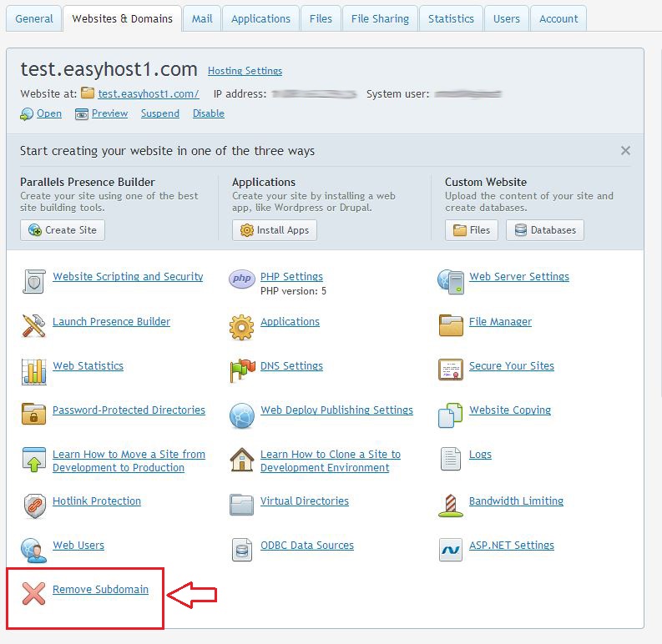The width and height of the screenshot is (662, 644).
Task: Click the Secure Your Sites certificate icon
Action: [451, 370]
